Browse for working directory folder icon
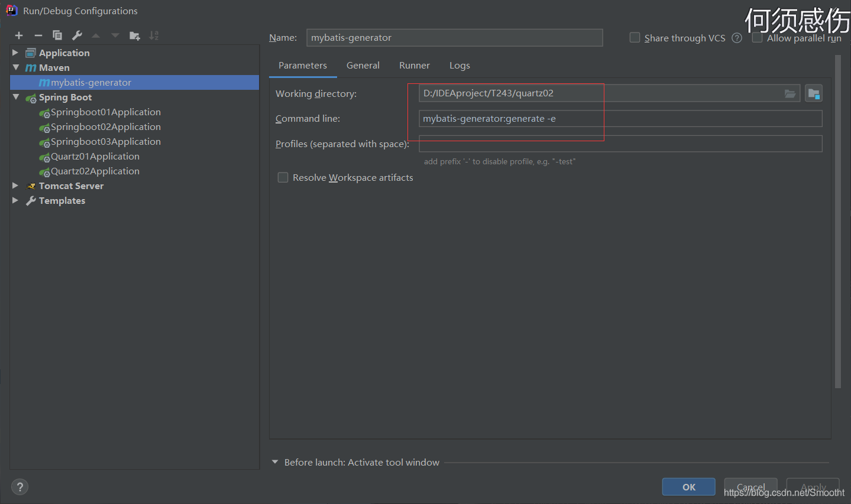851x504 pixels. coord(790,93)
